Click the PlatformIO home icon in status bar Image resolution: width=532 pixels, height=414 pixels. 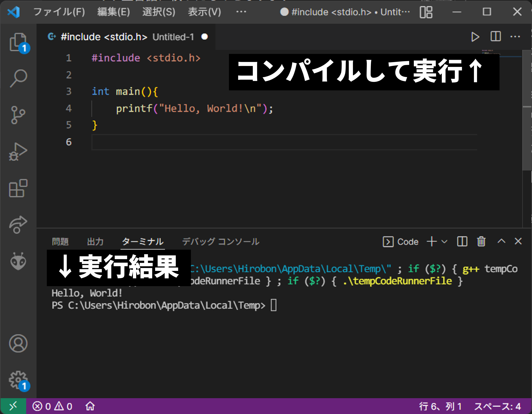(90, 406)
